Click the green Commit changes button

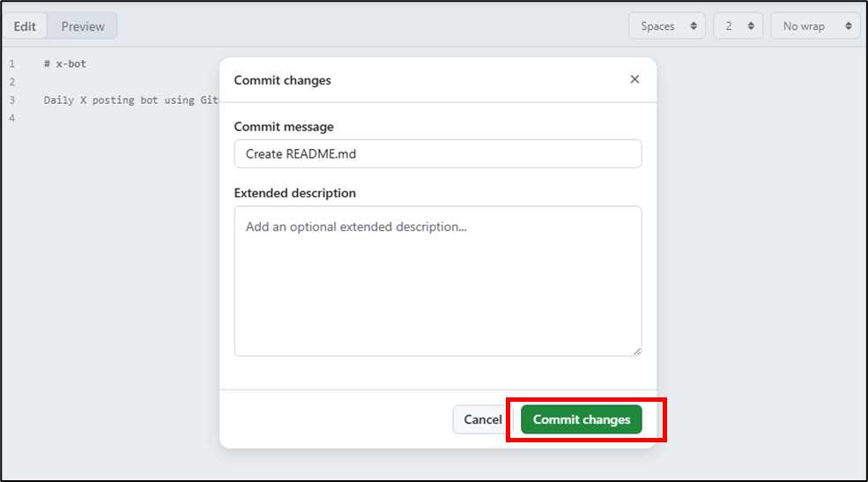(x=582, y=419)
